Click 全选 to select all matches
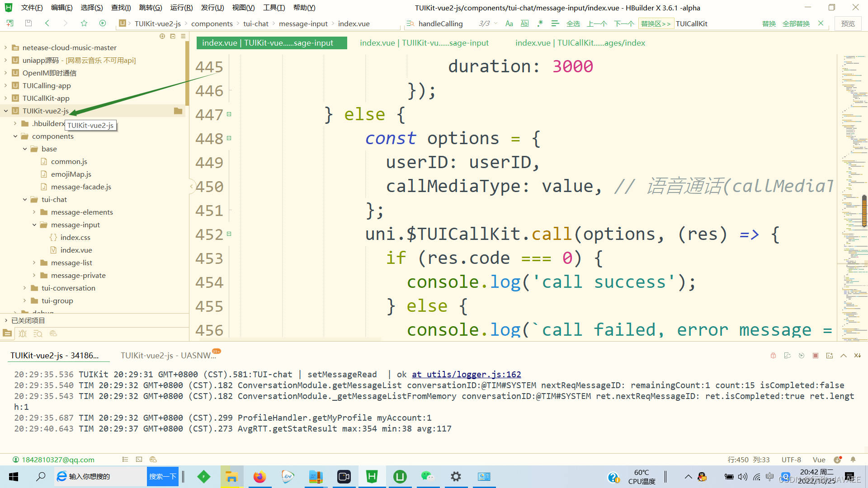Image resolution: width=868 pixels, height=488 pixels. click(x=573, y=23)
